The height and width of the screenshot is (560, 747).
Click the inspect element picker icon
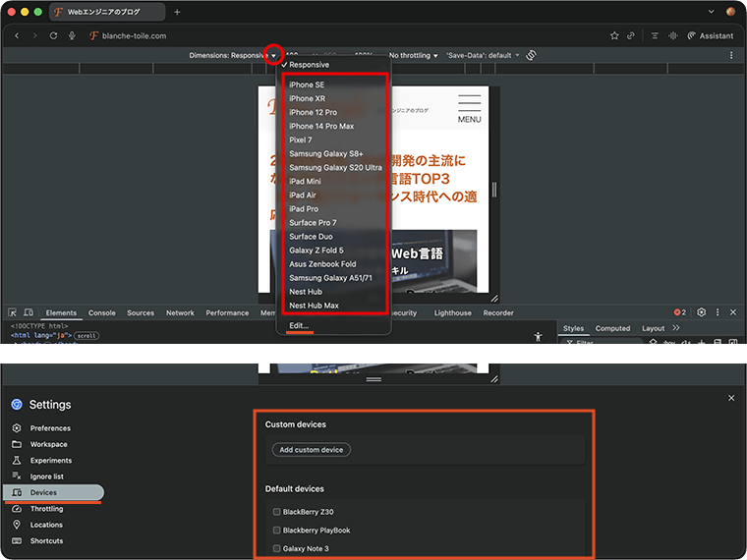[14, 312]
